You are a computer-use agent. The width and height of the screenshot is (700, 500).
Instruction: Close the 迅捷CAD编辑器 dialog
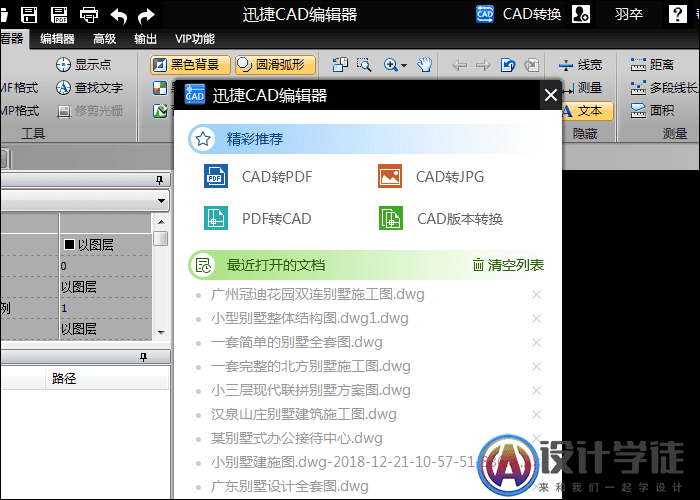(x=551, y=95)
